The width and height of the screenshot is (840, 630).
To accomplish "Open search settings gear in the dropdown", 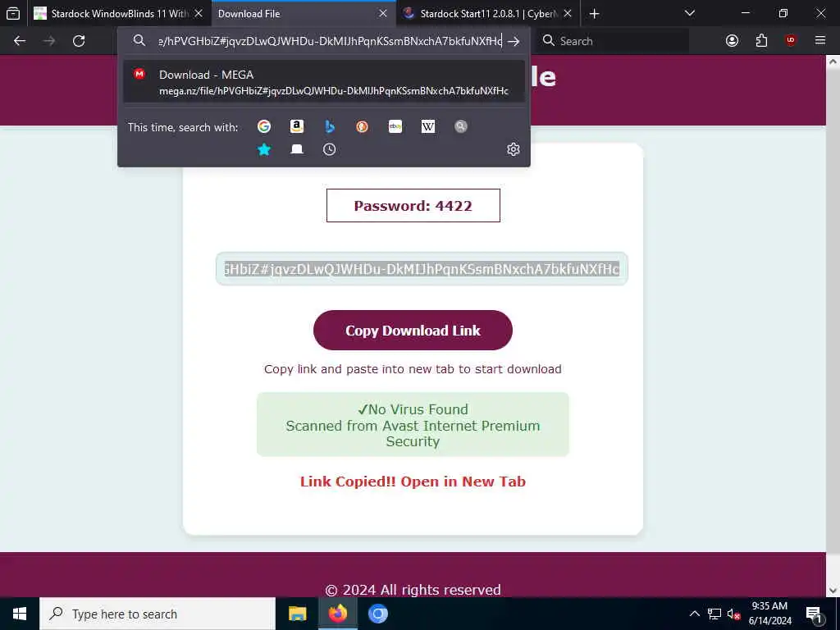I will coord(514,149).
